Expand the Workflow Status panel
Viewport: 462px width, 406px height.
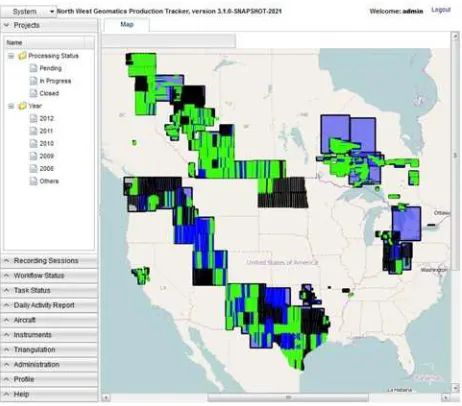coord(49,276)
